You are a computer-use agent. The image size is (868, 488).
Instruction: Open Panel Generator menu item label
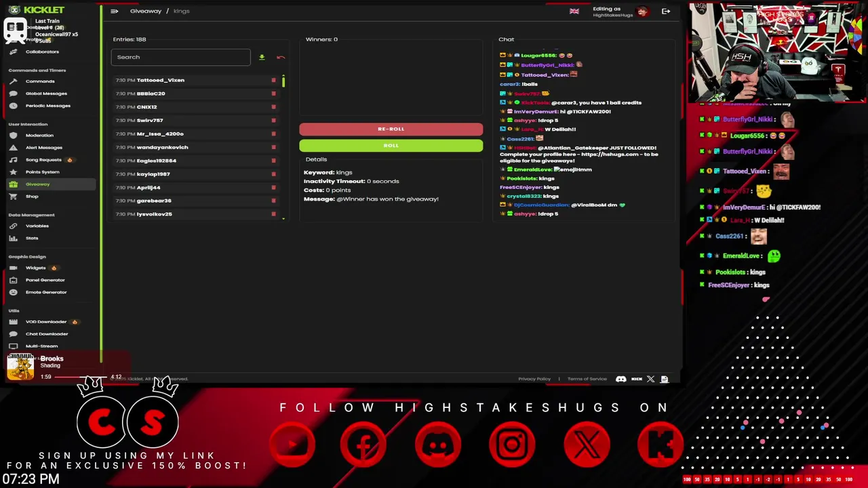(45, 280)
